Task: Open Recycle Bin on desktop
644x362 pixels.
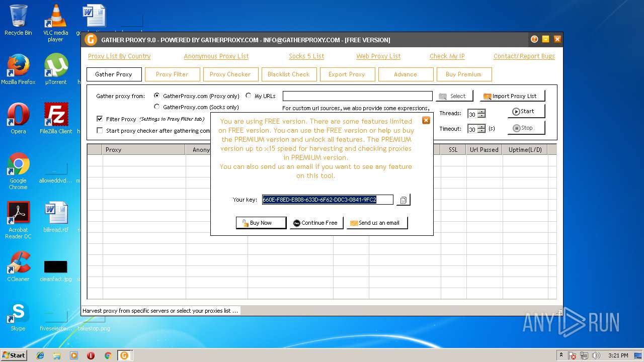Action: pyautogui.click(x=18, y=20)
